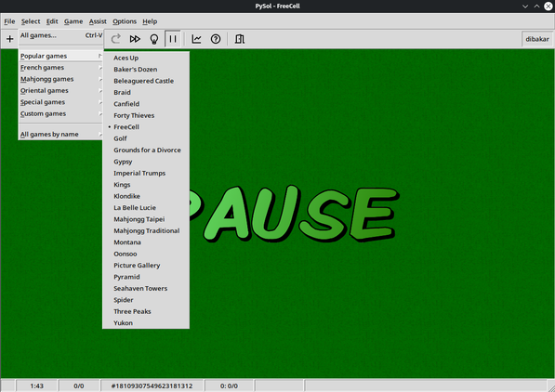Expand Oriental games submenu
The height and width of the screenshot is (392, 555).
(60, 91)
